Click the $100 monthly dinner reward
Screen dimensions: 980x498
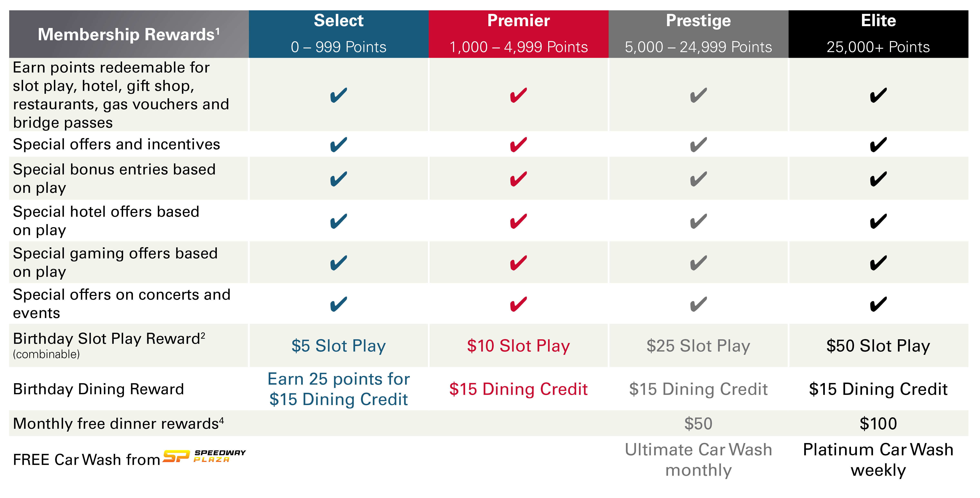[x=878, y=423]
